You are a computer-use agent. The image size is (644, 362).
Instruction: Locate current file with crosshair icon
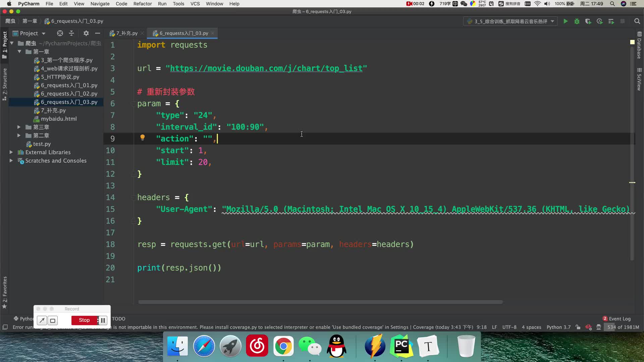click(60, 33)
